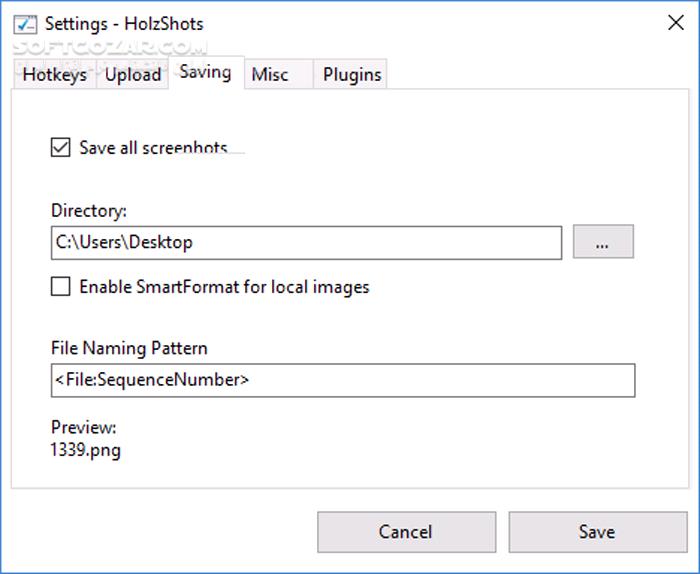This screenshot has height=574, width=700.
Task: Select the Saving tab
Action: (205, 73)
